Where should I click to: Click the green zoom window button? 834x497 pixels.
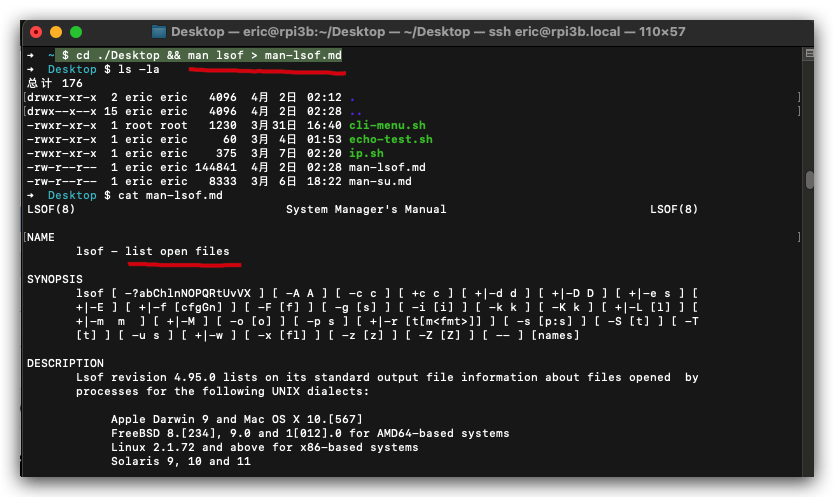click(76, 32)
